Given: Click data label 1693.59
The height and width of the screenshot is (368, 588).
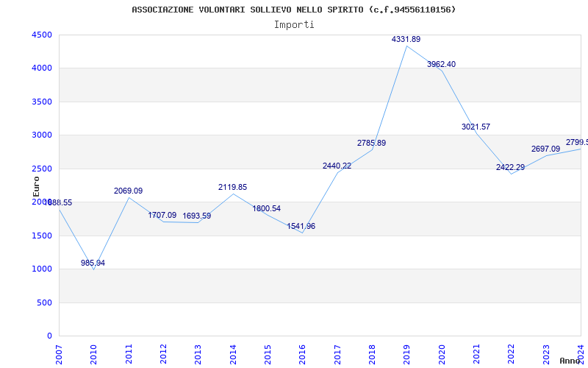Looking at the screenshot, I should click(196, 216).
